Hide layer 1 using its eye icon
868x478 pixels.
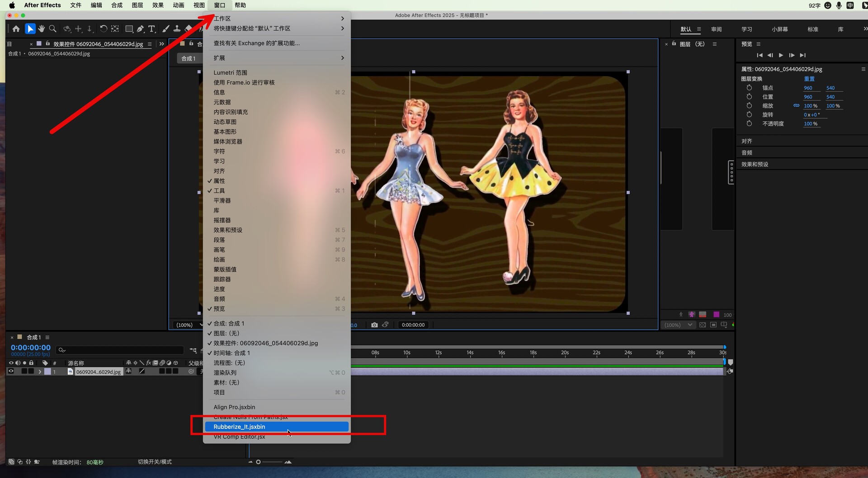11,371
